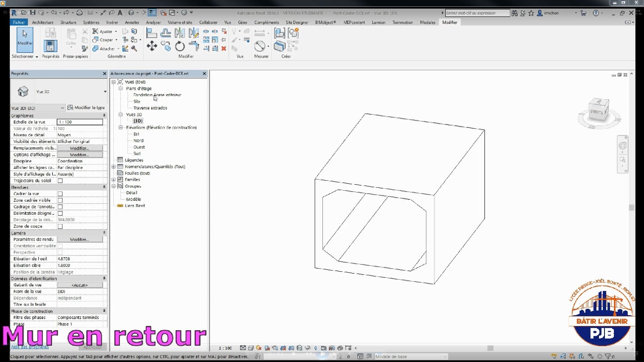Enable the Cadrer la vue checkbox
The height and width of the screenshot is (362, 644).
pos(60,194)
